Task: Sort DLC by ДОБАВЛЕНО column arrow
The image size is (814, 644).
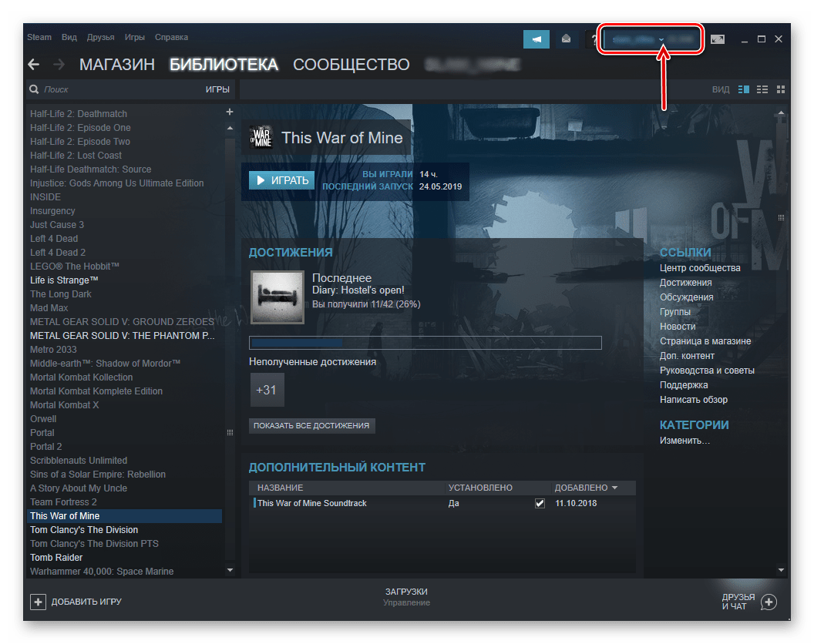Action: click(614, 488)
